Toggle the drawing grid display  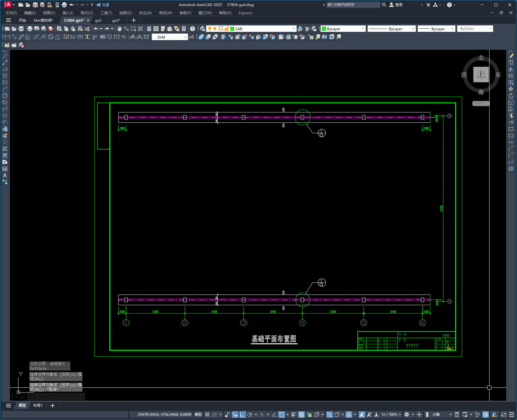(207, 415)
